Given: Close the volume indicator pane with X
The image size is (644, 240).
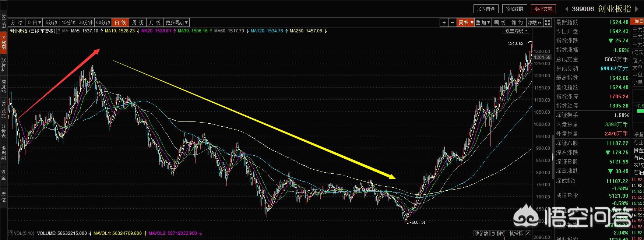Looking at the screenshot, I should click(528, 233).
